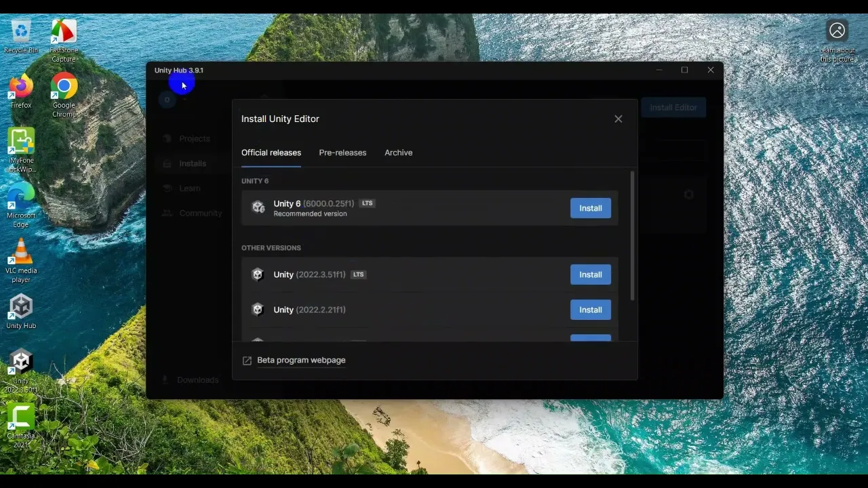Image resolution: width=868 pixels, height=488 pixels.
Task: Open the dimmed gear settings icon in Unity Hub
Action: [688, 195]
